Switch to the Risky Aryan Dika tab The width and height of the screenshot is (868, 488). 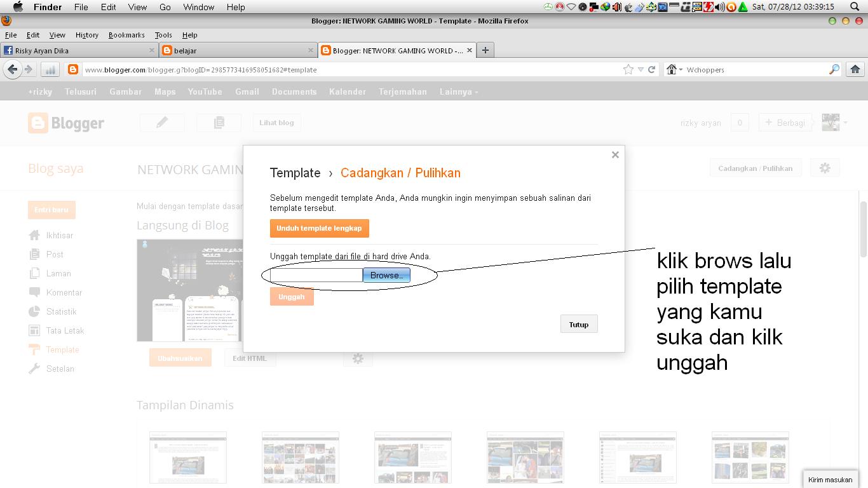(79, 50)
